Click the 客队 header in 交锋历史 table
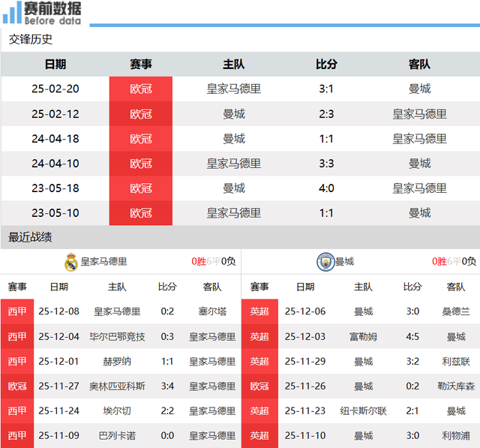This screenshot has height=448, width=480. click(x=419, y=65)
